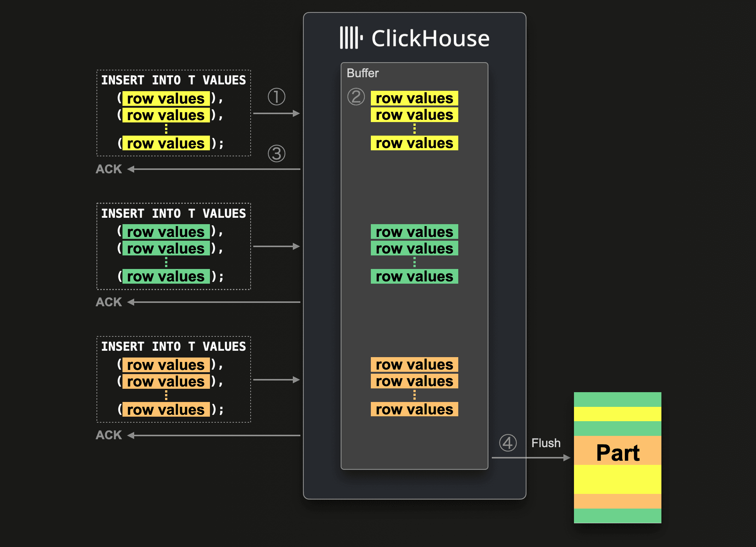Click the ClickHouse title text
The image size is (756, 547).
(x=430, y=38)
